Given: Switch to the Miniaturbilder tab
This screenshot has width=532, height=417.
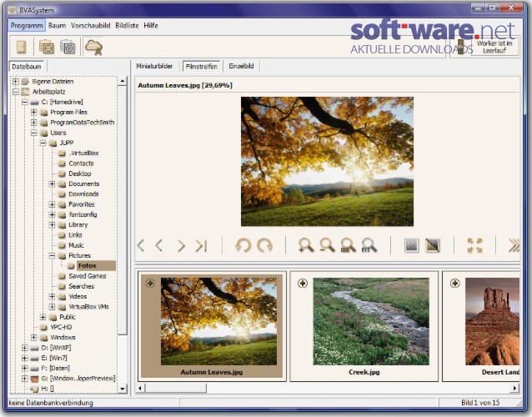Looking at the screenshot, I should [x=154, y=66].
